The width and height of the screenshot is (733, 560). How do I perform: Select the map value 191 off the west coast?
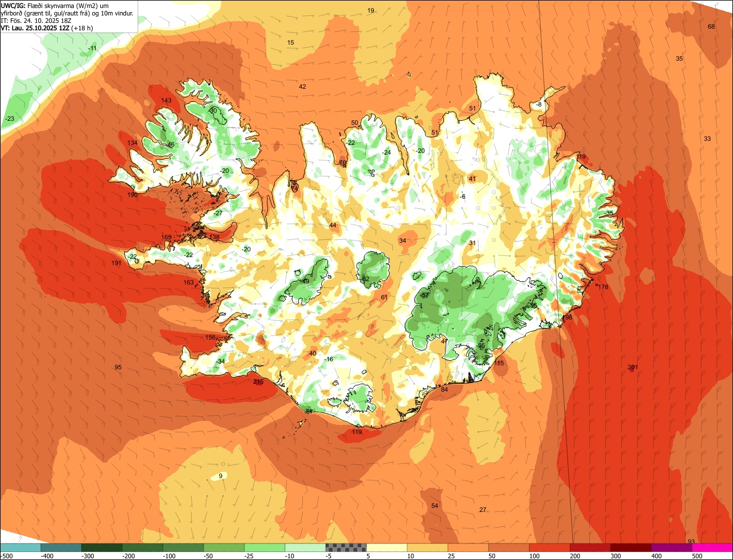[x=116, y=263]
